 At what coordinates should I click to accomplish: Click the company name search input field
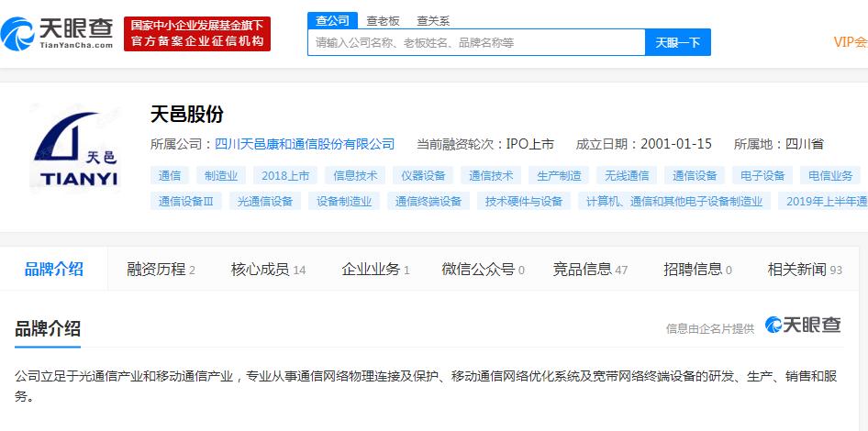point(475,42)
